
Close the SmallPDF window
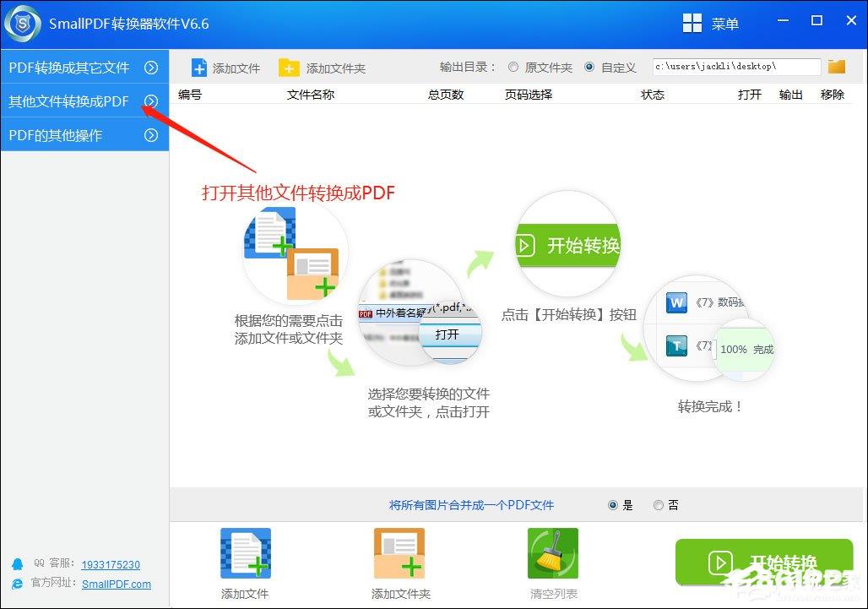point(851,20)
